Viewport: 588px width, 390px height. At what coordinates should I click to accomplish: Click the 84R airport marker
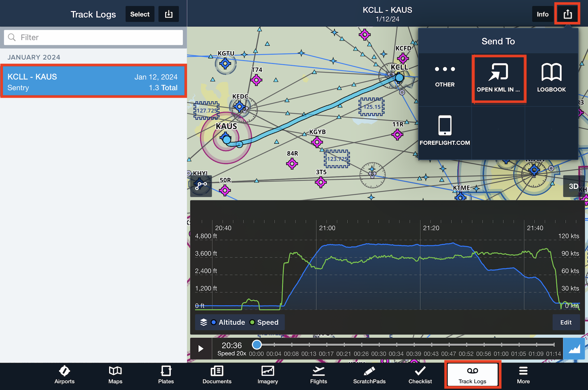click(292, 163)
